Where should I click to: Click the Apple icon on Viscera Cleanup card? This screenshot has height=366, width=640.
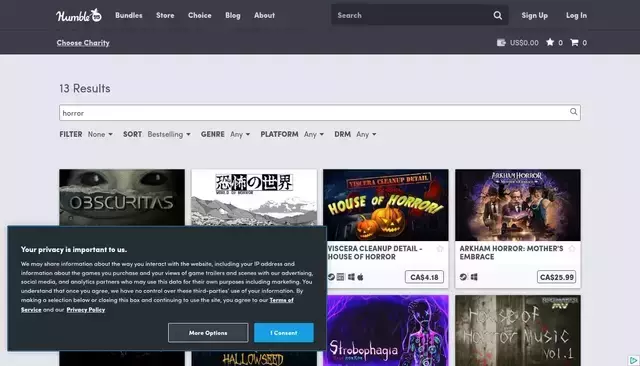(360, 277)
